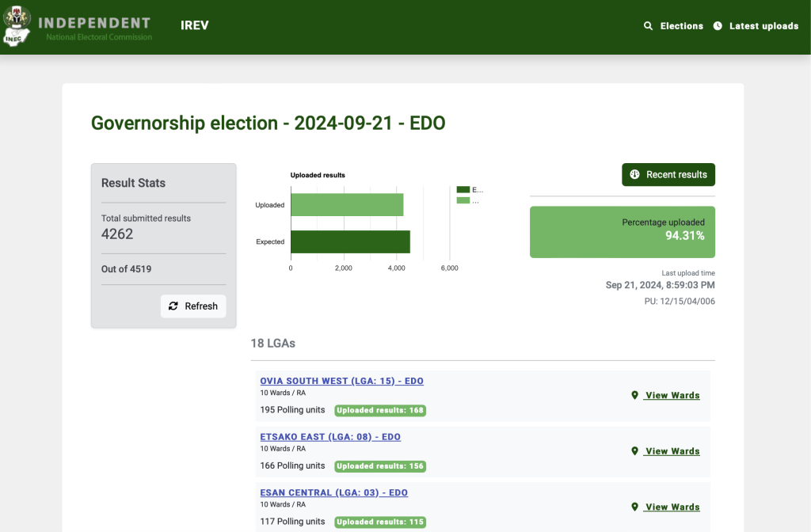The height and width of the screenshot is (532, 811).
Task: View Wards for Ovia South West
Action: pos(672,396)
